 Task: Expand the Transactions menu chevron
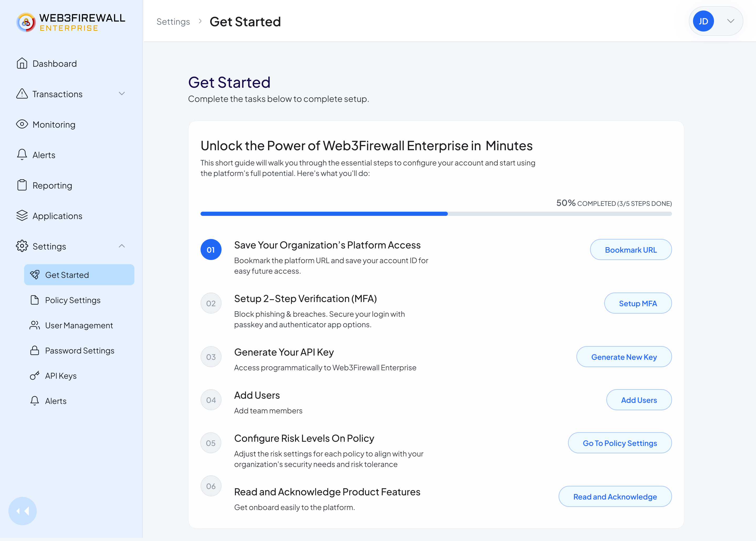122,93
